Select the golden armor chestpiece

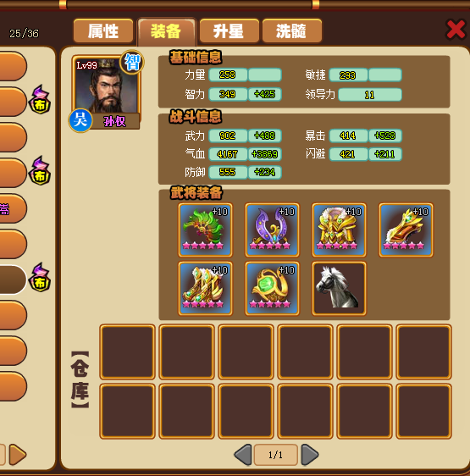339,230
